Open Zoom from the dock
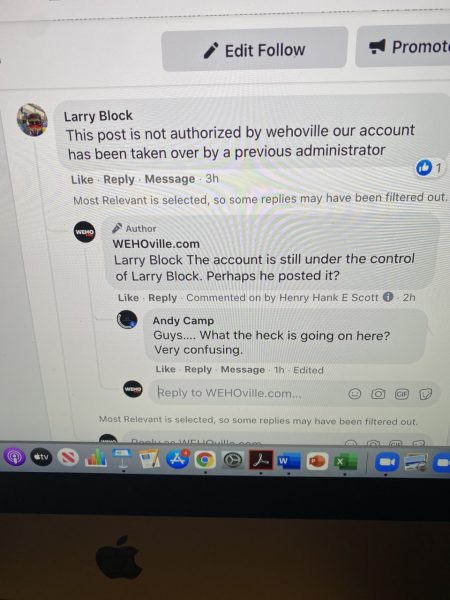Image resolution: width=450 pixels, height=600 pixels. click(386, 462)
